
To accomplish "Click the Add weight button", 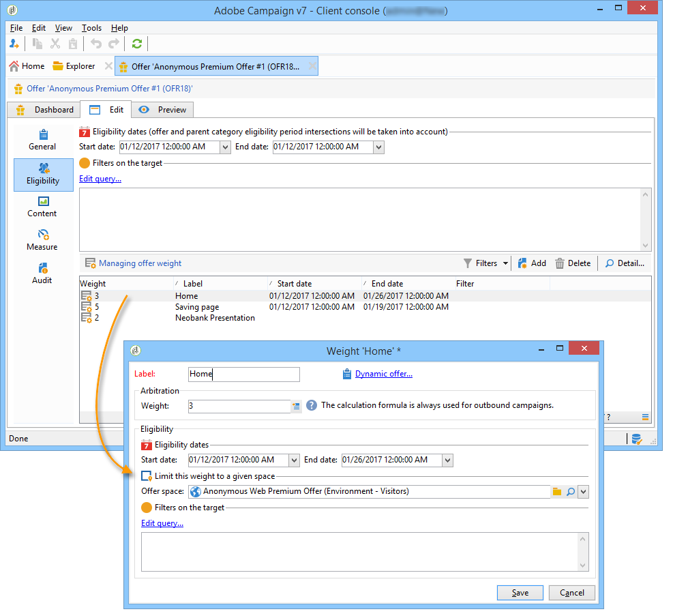I will [532, 263].
